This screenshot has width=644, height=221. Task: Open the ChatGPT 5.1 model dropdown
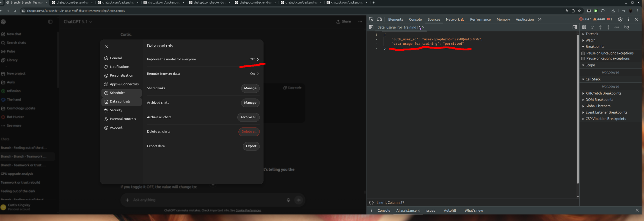(78, 22)
